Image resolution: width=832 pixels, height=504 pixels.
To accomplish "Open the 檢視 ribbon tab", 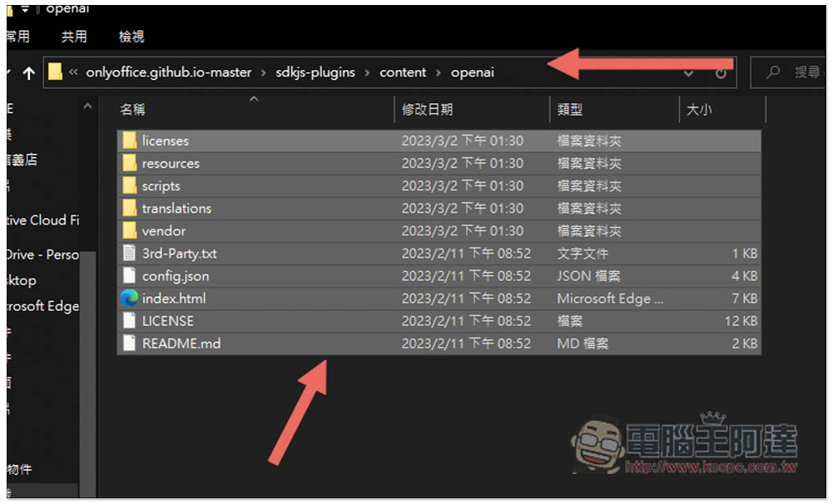I will click(x=131, y=37).
